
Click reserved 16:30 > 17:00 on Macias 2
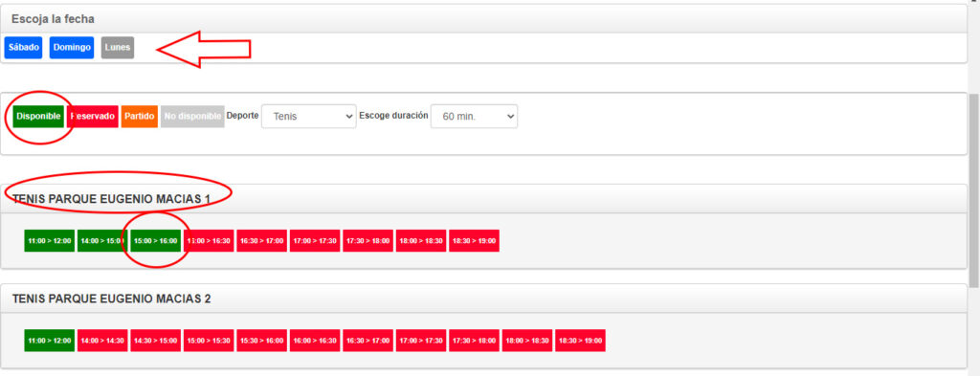point(368,341)
